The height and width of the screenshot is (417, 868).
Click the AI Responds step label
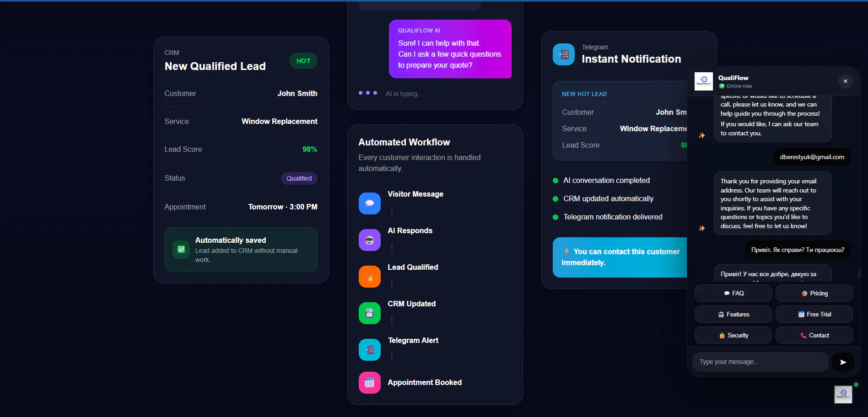410,230
